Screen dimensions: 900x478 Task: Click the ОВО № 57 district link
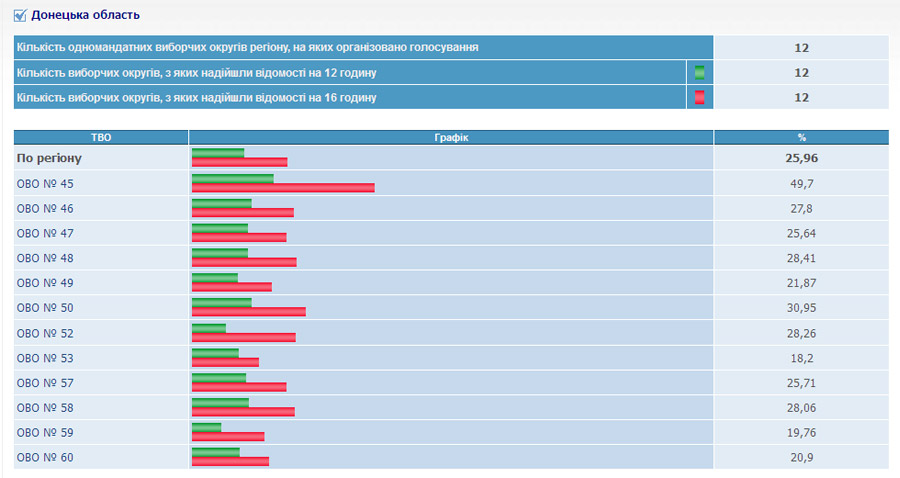[x=45, y=383]
